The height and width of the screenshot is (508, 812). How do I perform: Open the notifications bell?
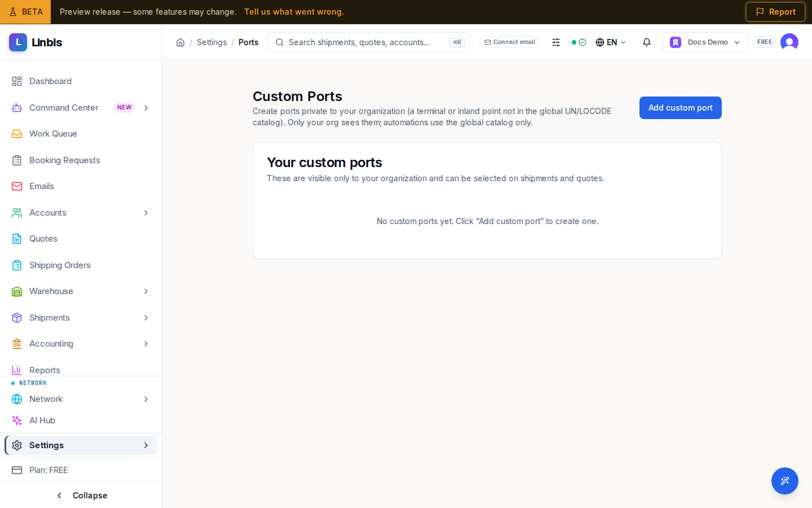coord(647,42)
